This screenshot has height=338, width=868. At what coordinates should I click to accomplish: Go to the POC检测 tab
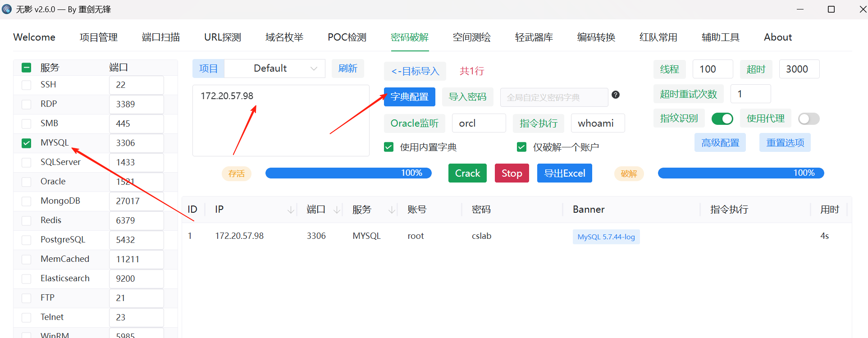(347, 37)
